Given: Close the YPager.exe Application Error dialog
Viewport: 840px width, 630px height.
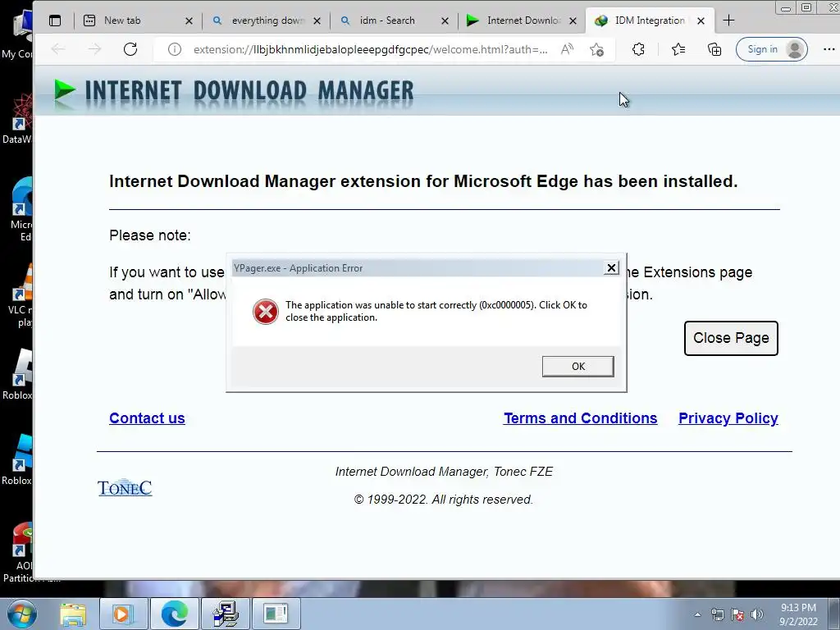Looking at the screenshot, I should tap(610, 268).
